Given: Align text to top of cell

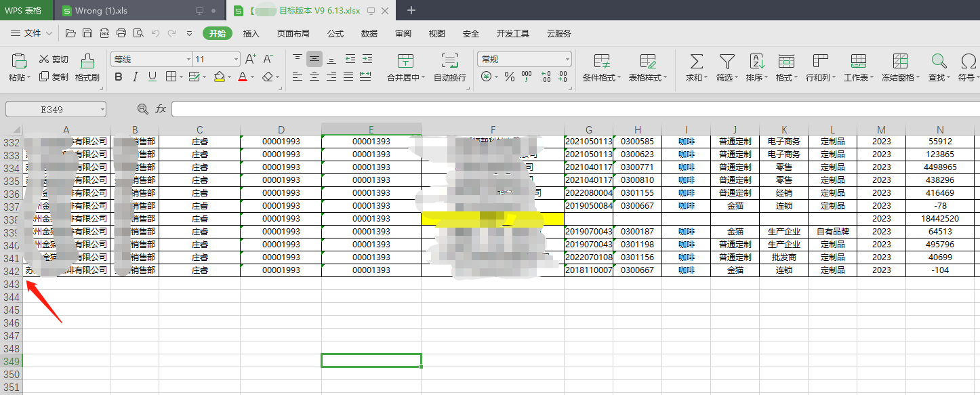Looking at the screenshot, I should 298,59.
